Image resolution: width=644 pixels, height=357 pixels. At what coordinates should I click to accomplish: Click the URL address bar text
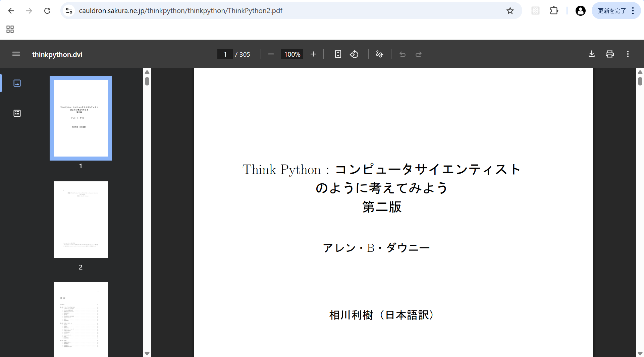point(180,11)
